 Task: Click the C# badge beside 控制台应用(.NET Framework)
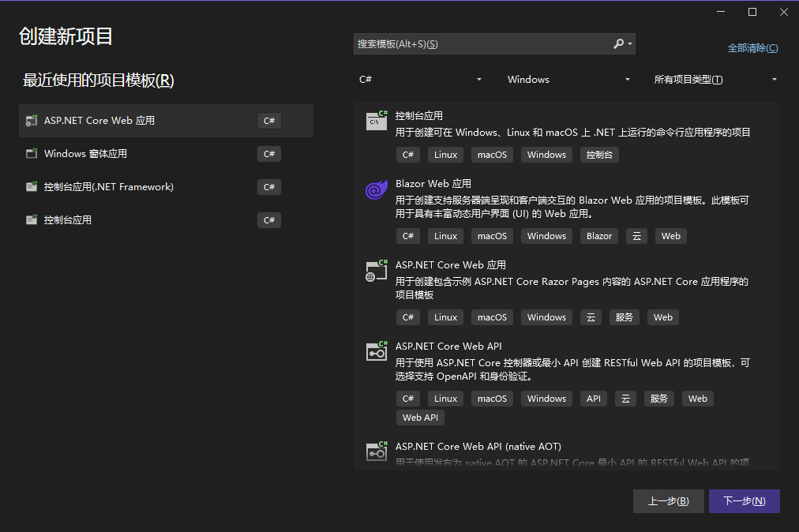click(x=269, y=187)
